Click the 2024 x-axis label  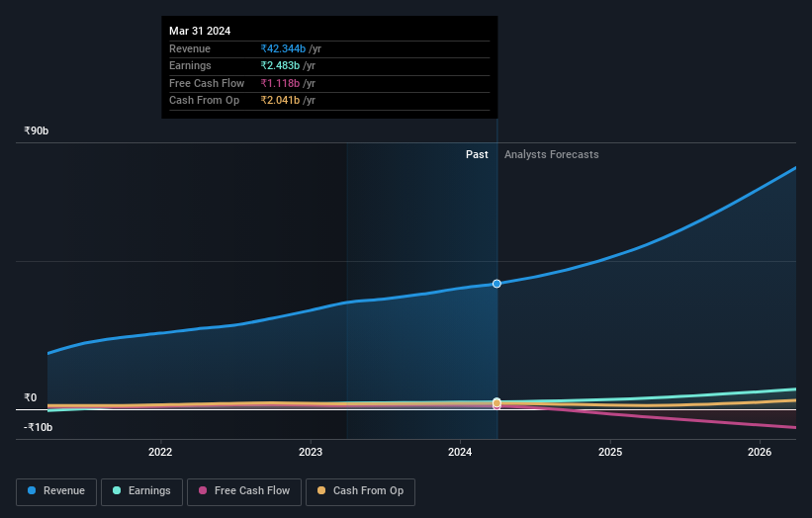pyautogui.click(x=460, y=452)
